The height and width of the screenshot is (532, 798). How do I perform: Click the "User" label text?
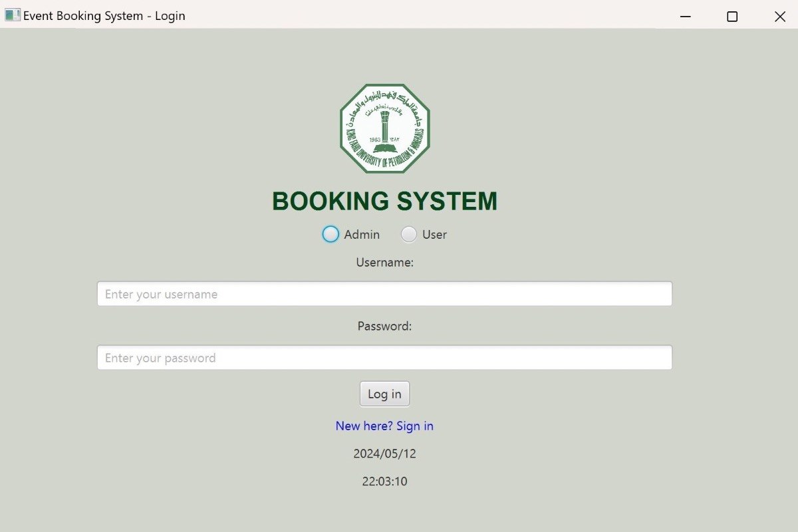[x=434, y=235]
